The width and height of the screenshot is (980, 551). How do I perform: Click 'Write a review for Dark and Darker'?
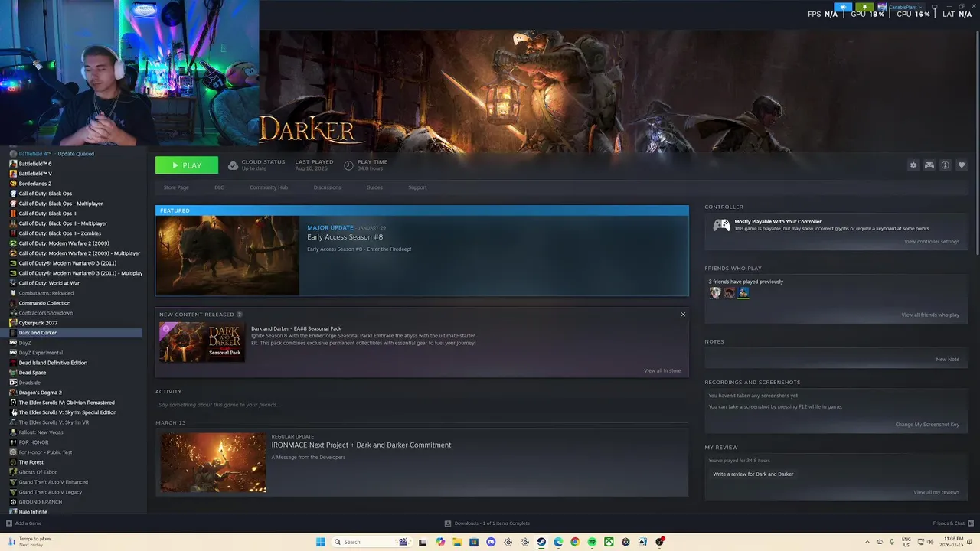(x=753, y=474)
